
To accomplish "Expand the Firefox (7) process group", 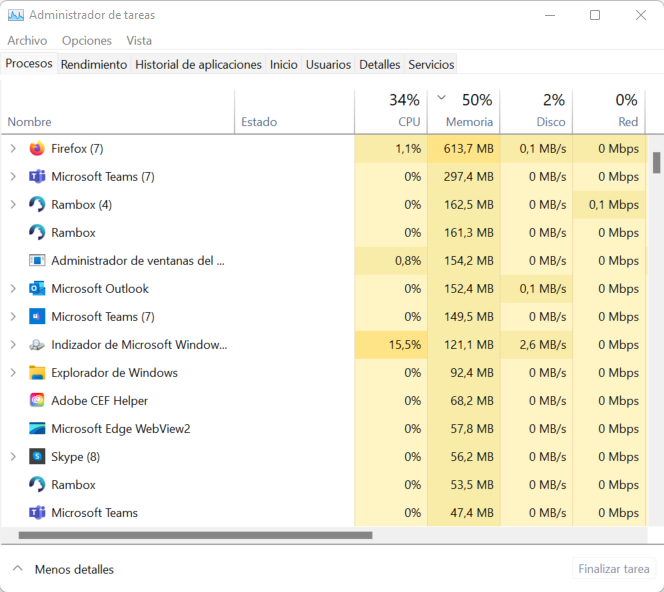I will pyautogui.click(x=13, y=149).
